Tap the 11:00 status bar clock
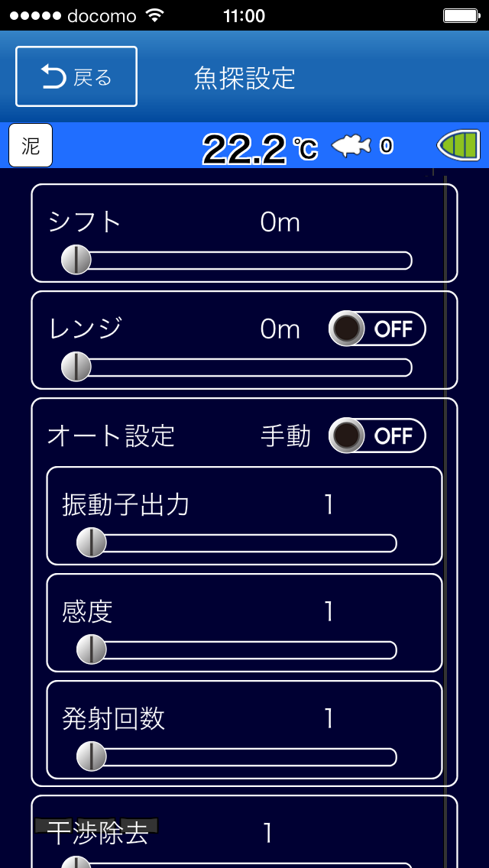 coord(244,15)
